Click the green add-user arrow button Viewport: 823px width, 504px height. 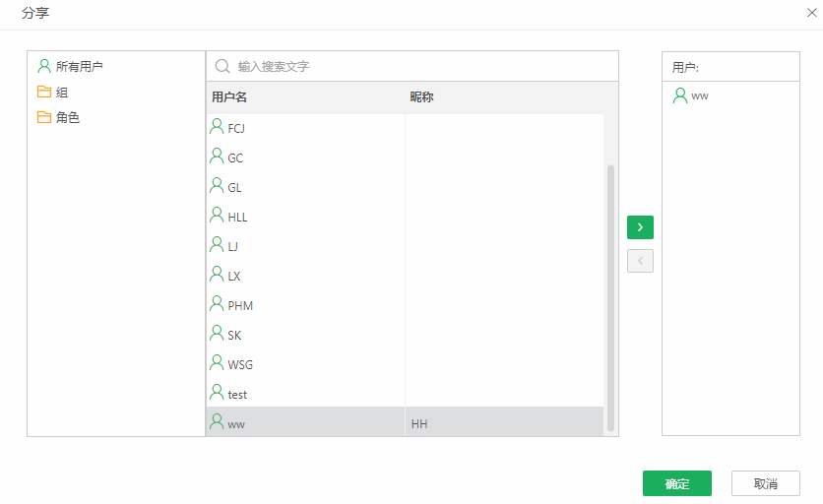coord(640,227)
